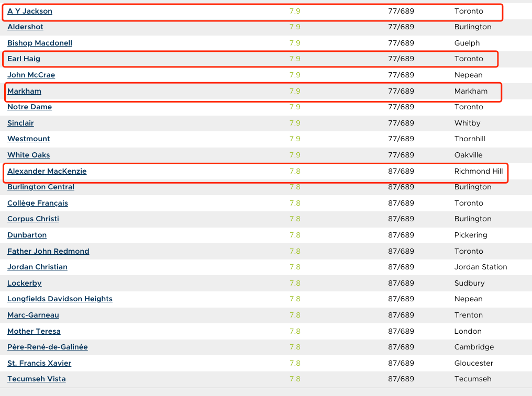Click the Corpus Christi link
The height and width of the screenshot is (396, 532).
pyautogui.click(x=34, y=219)
